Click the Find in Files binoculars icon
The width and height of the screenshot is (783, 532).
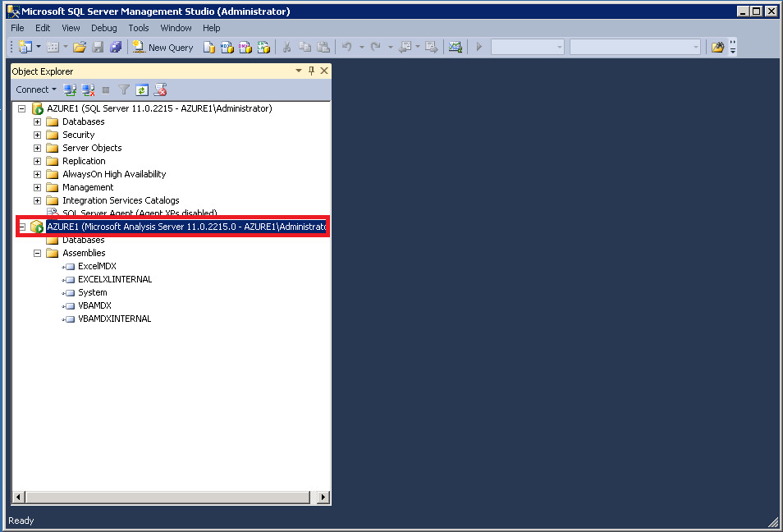pyautogui.click(x=717, y=47)
